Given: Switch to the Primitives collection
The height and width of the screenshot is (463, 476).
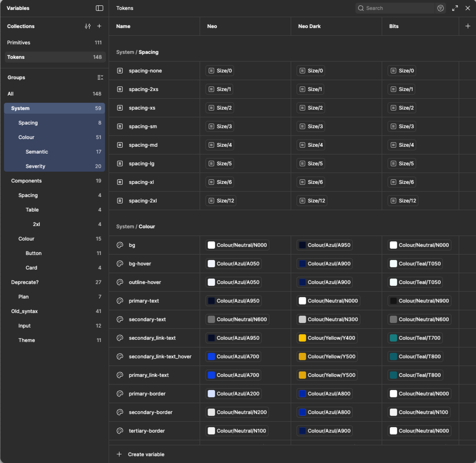Looking at the screenshot, I should pos(20,42).
